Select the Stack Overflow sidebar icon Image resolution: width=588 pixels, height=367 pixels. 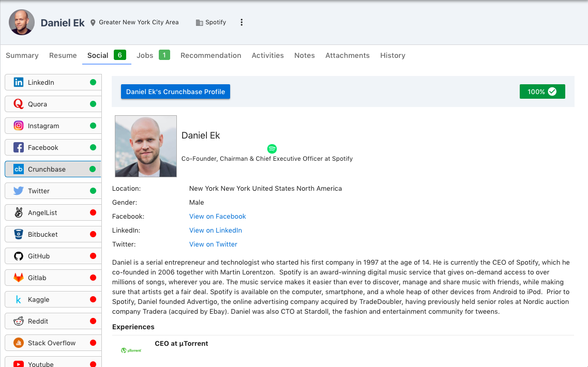coord(19,343)
